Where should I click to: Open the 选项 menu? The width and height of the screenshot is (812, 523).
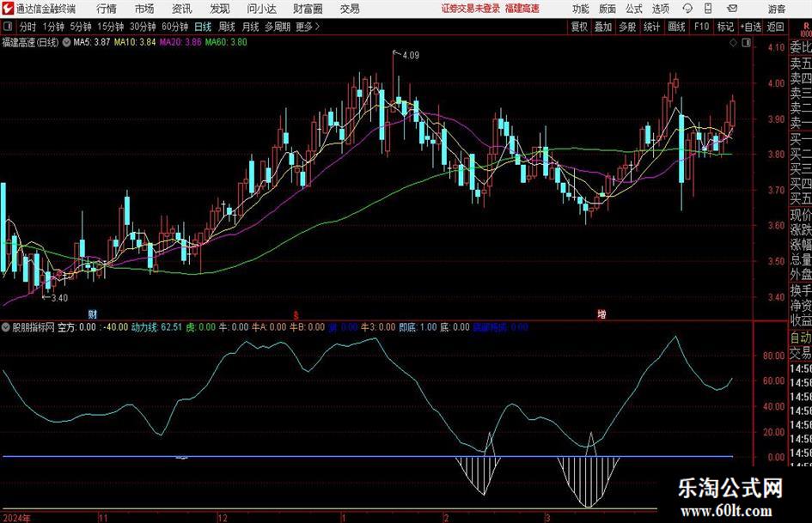coord(660,9)
